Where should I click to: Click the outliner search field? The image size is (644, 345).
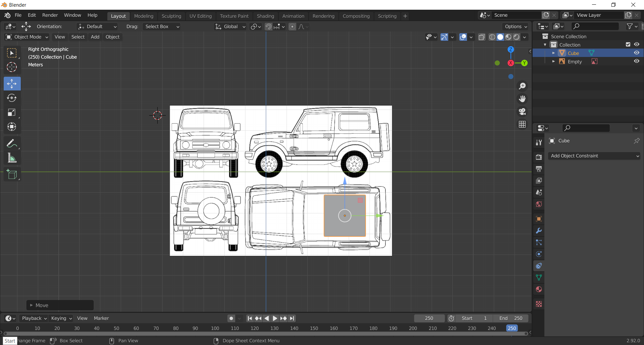[595, 26]
